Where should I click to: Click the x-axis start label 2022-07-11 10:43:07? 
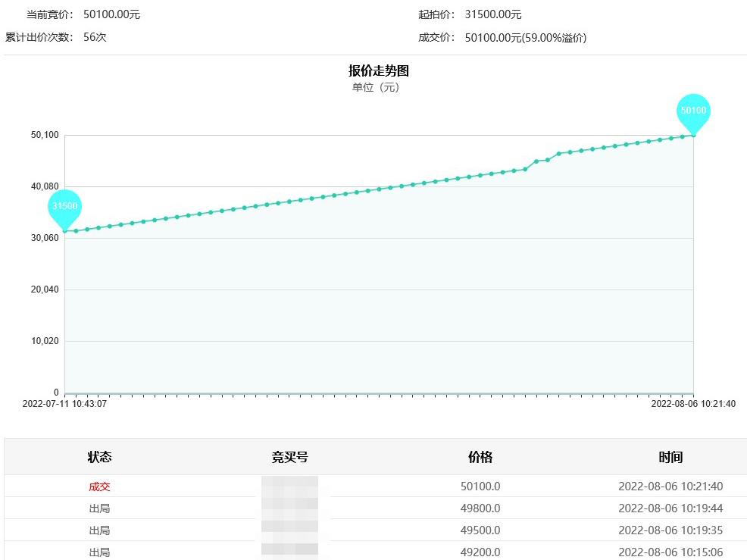click(x=64, y=404)
